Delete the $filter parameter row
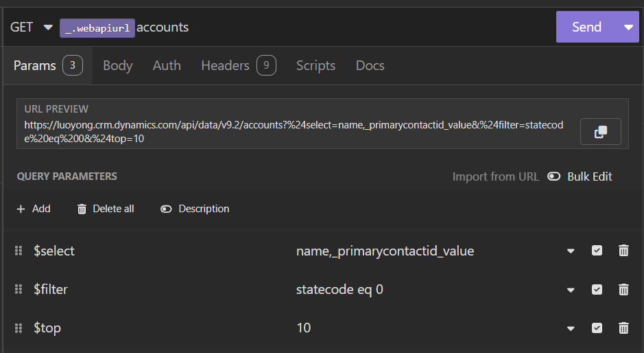This screenshot has height=353, width=644. coord(623,289)
